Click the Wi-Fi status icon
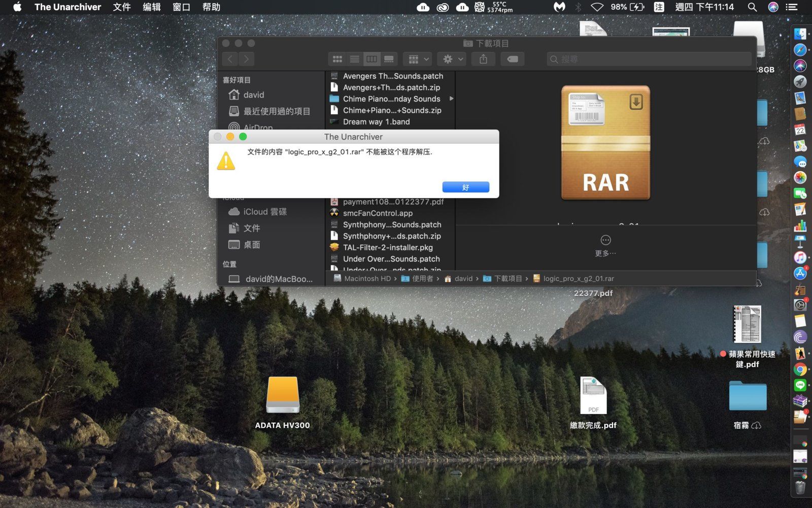Image resolution: width=812 pixels, height=508 pixels. [x=597, y=7]
